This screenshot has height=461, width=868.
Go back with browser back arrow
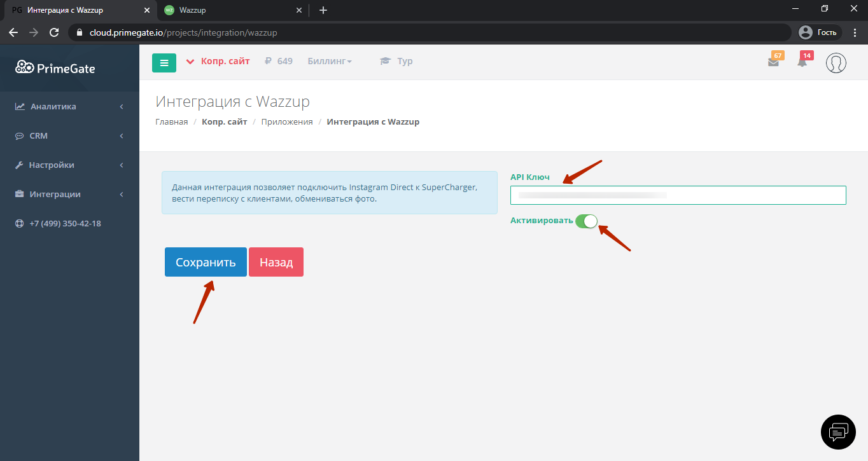[x=13, y=32]
